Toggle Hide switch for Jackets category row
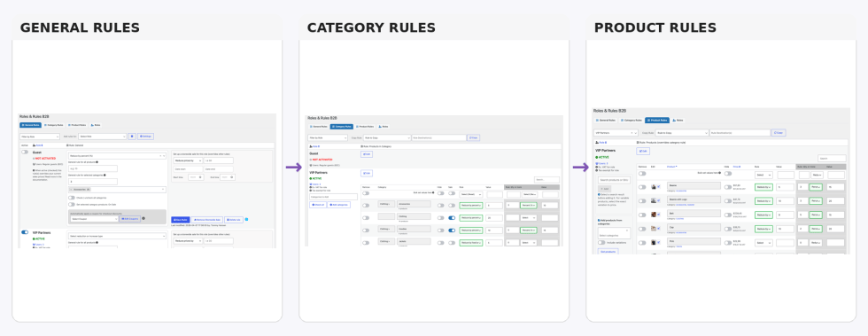 point(441,243)
